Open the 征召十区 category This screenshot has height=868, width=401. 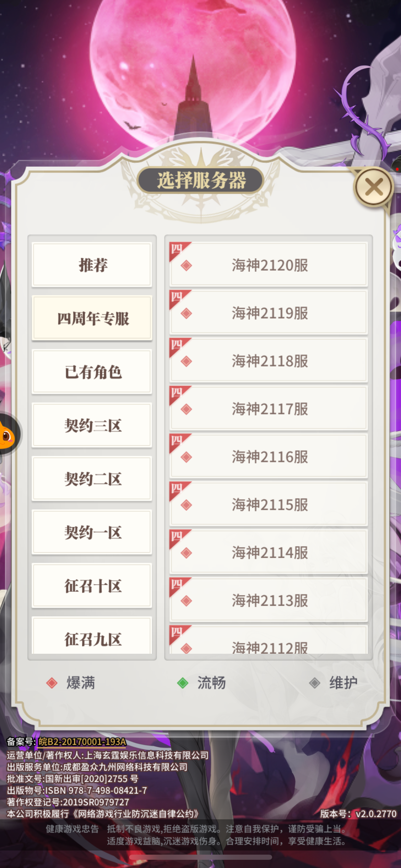(x=92, y=586)
